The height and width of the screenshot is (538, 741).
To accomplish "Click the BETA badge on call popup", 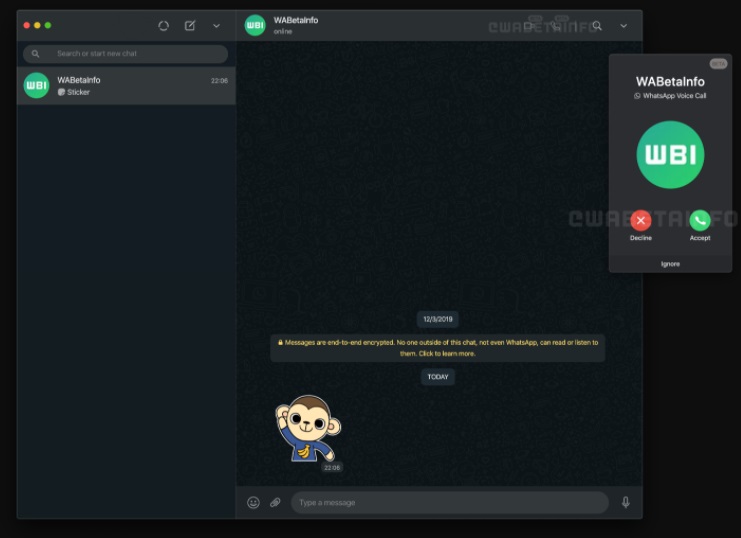I will 718,64.
